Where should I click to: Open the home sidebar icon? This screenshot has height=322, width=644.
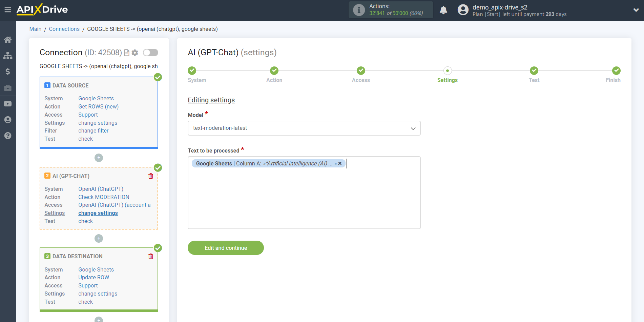(x=8, y=40)
